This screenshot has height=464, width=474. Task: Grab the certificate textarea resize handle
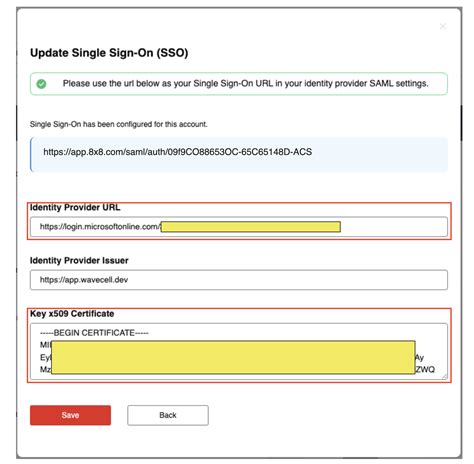point(444,376)
